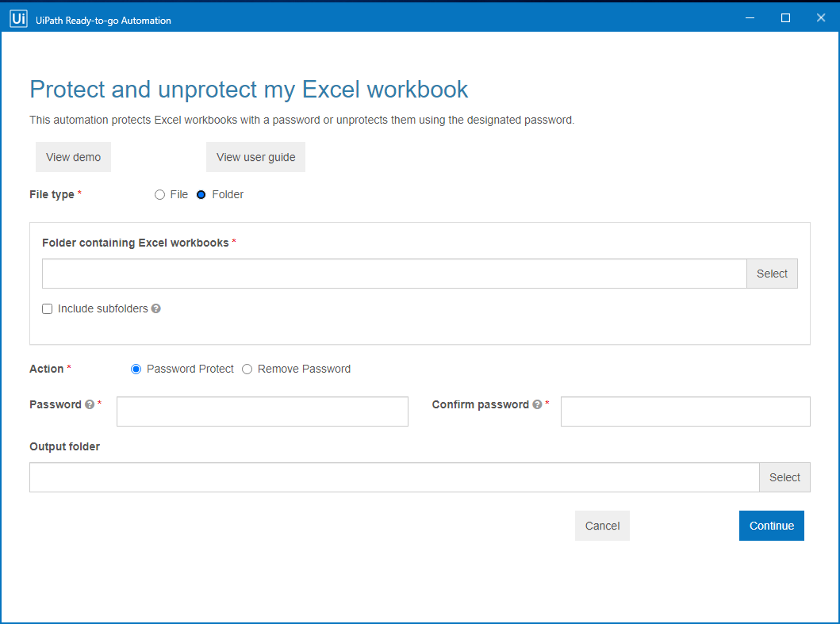Close the UiPath Ready-to-go Automation window

coord(821,18)
